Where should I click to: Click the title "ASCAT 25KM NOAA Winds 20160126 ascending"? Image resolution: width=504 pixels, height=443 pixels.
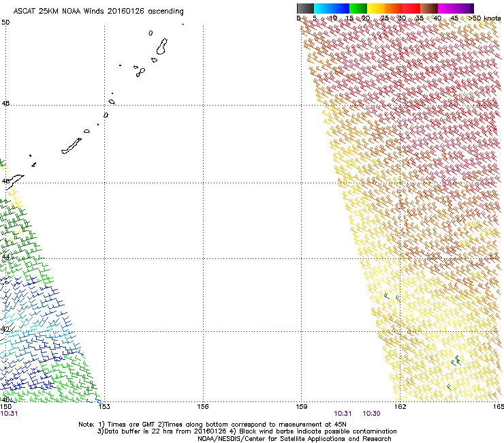tap(98, 12)
